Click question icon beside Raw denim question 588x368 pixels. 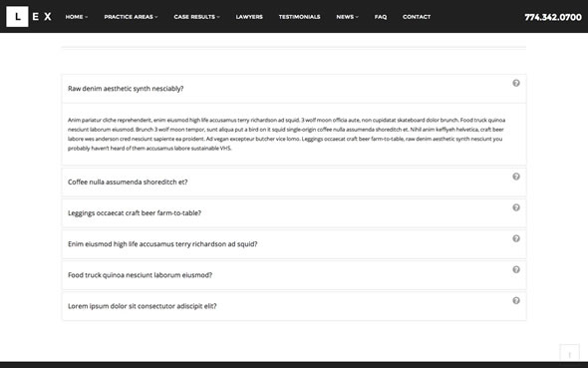(516, 83)
